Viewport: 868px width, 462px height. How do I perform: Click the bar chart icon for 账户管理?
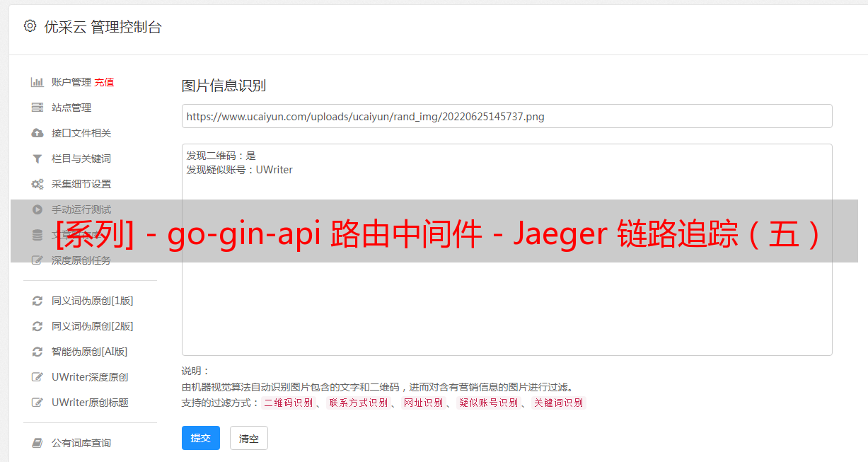click(x=37, y=82)
